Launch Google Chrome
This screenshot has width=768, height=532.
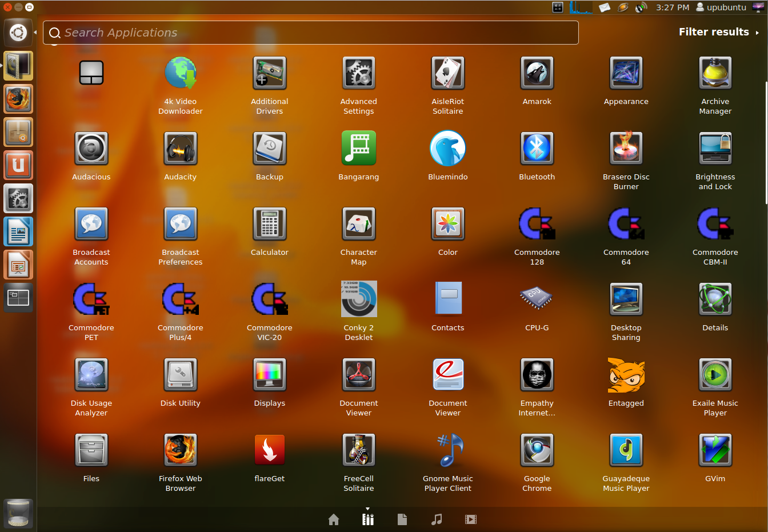point(537,449)
